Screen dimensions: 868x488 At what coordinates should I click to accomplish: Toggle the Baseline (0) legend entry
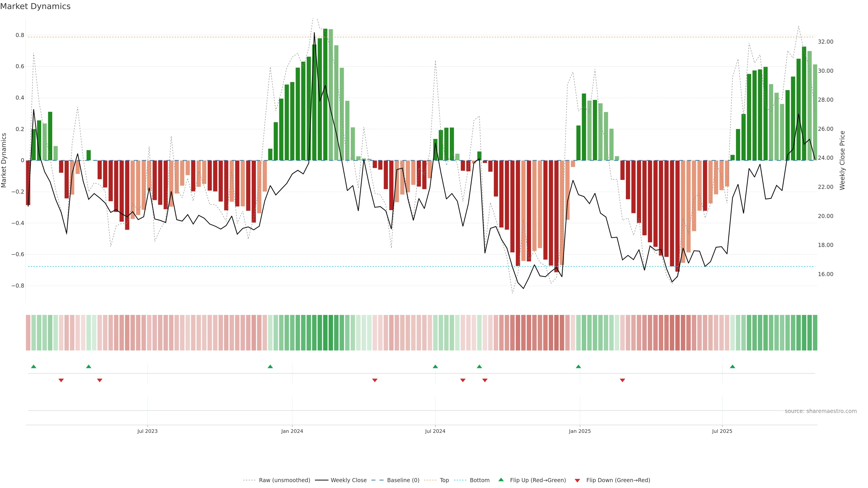(403, 480)
